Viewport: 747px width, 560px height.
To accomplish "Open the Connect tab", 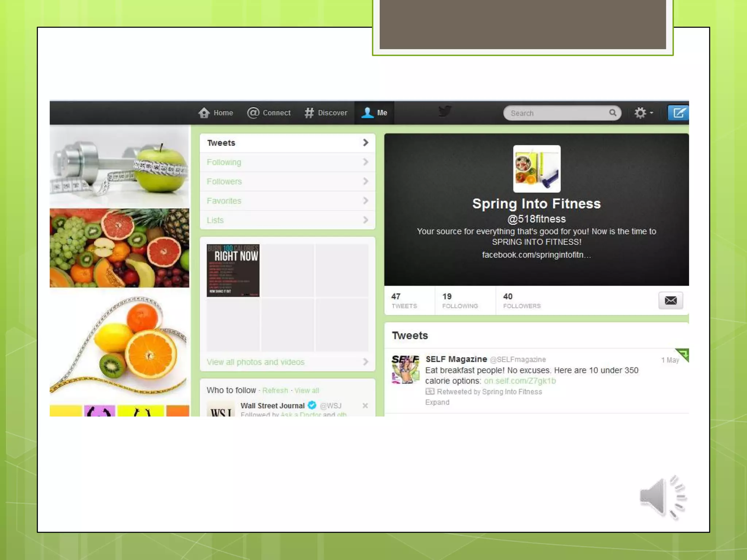I will [x=269, y=113].
